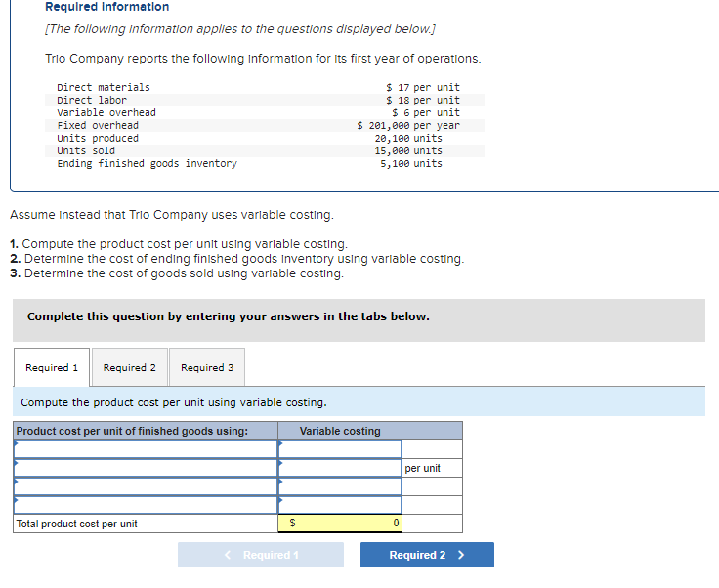Click the Required Information heading
Screen dimensions: 719x588
click(106, 7)
